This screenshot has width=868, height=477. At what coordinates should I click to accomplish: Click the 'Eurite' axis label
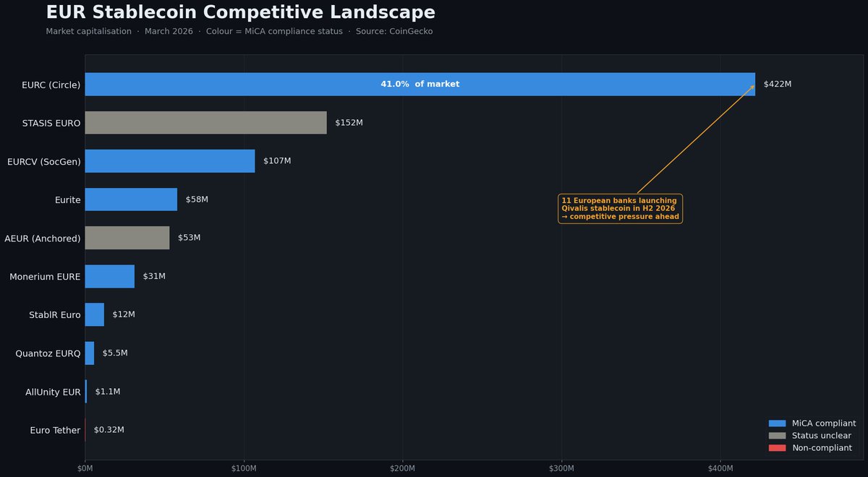[x=68, y=200]
